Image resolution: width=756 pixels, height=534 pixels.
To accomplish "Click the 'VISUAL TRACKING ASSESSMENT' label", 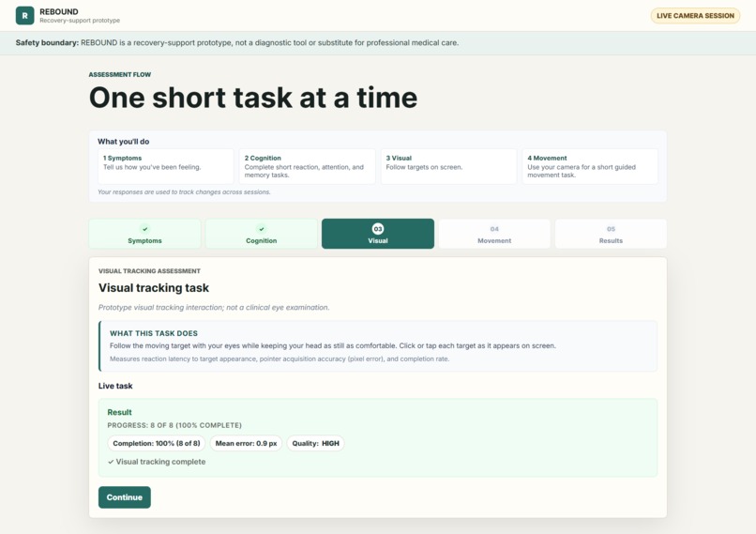I will tap(149, 271).
